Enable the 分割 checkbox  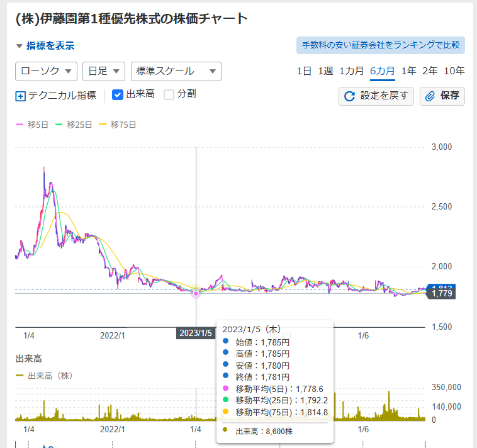tap(169, 95)
